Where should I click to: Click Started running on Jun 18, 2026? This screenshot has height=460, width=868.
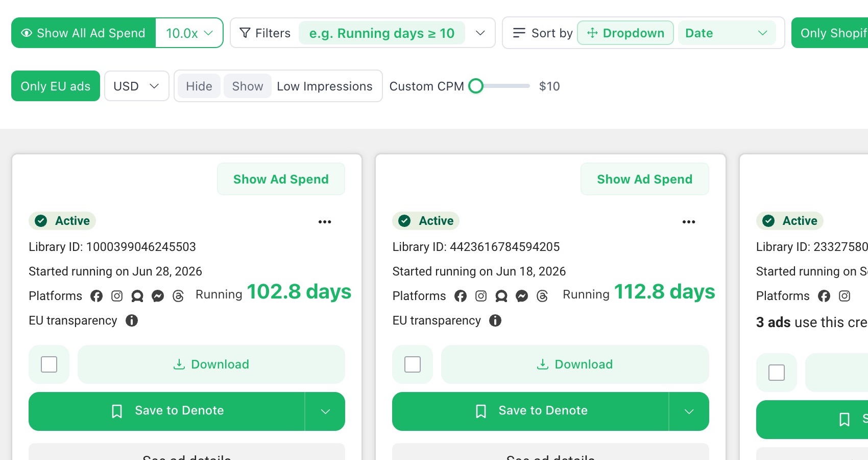479,271
